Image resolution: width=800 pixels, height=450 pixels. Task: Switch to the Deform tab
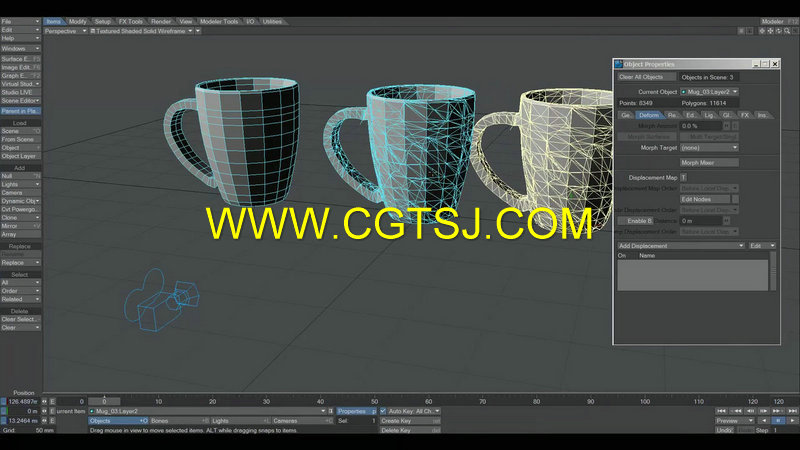648,115
